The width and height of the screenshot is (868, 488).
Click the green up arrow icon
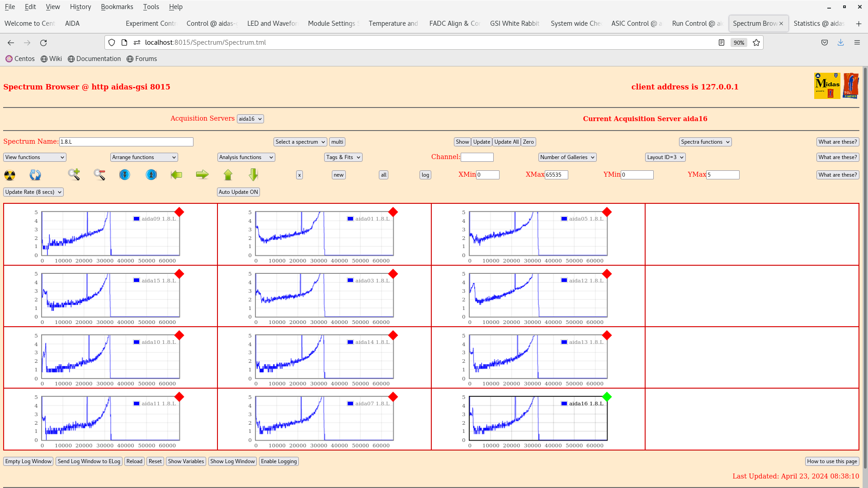228,174
